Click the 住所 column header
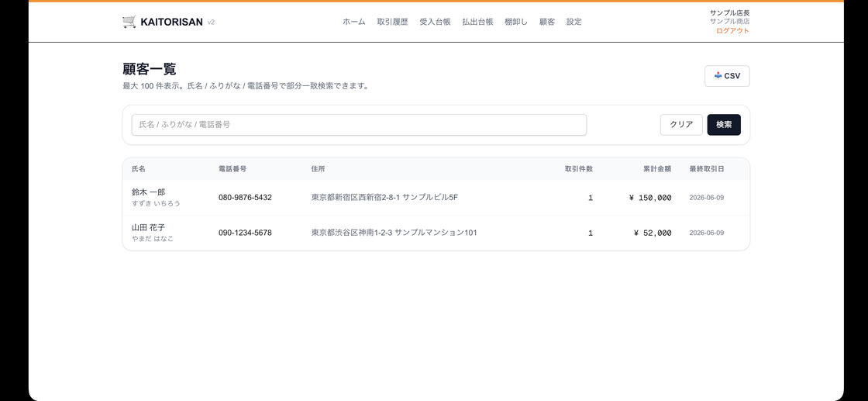Image resolution: width=868 pixels, height=401 pixels. click(x=319, y=169)
